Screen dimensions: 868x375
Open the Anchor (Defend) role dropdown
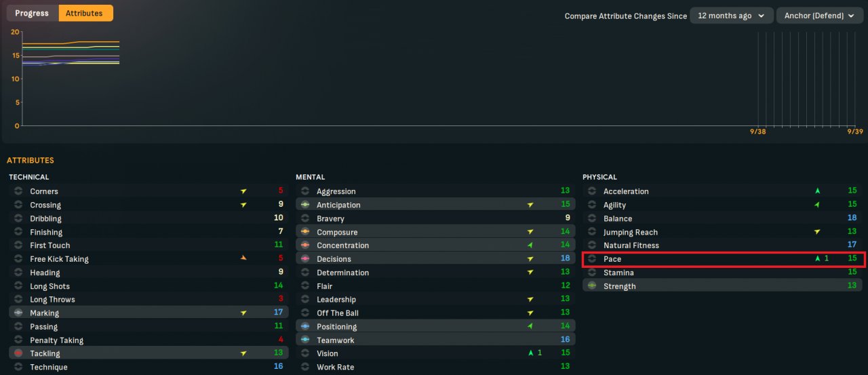(818, 16)
